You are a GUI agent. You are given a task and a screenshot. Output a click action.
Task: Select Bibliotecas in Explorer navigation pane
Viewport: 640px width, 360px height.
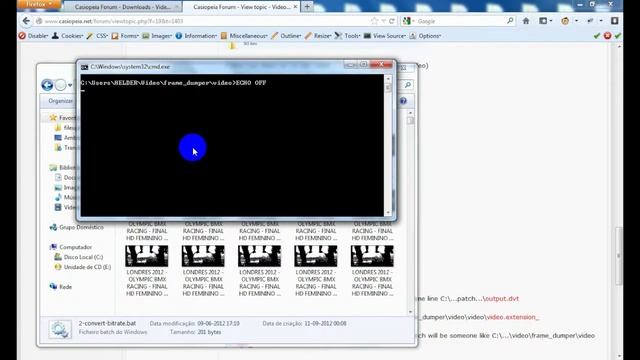pos(62,167)
